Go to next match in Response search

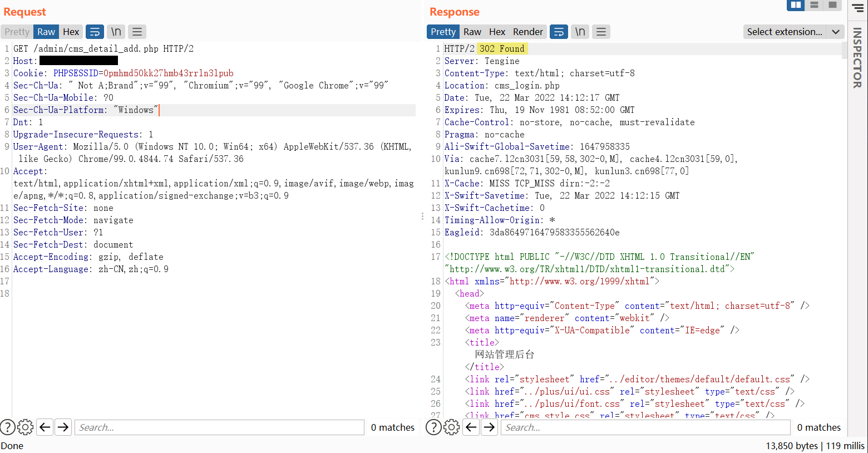(x=490, y=427)
